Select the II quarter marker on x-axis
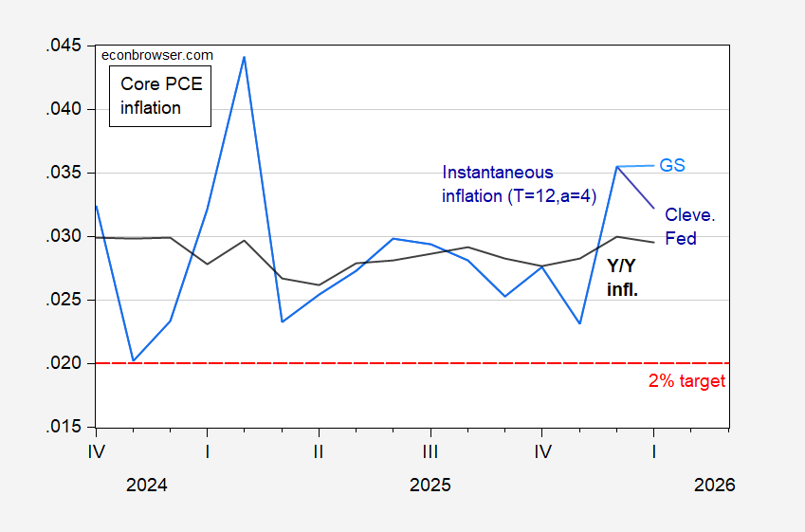This screenshot has width=805, height=532. coord(319,449)
